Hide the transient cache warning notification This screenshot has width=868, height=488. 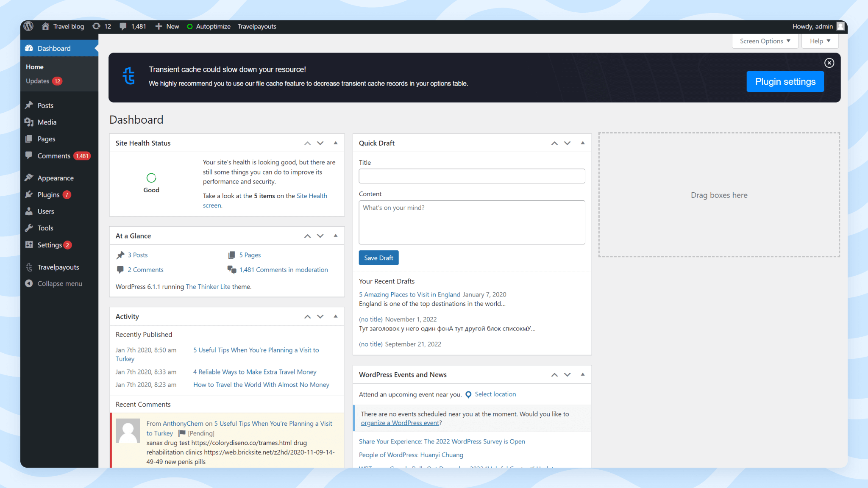(x=829, y=63)
